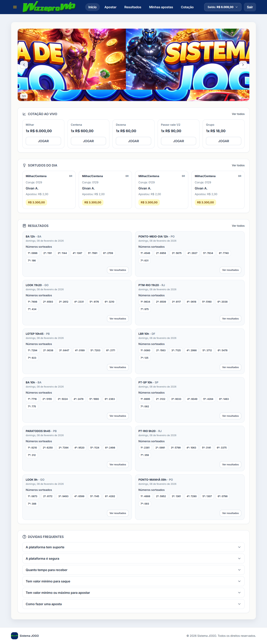267x644 pixels.
Task: Click '1º: 8995' in PT-SP 10h
Action: pyautogui.click(x=145, y=399)
